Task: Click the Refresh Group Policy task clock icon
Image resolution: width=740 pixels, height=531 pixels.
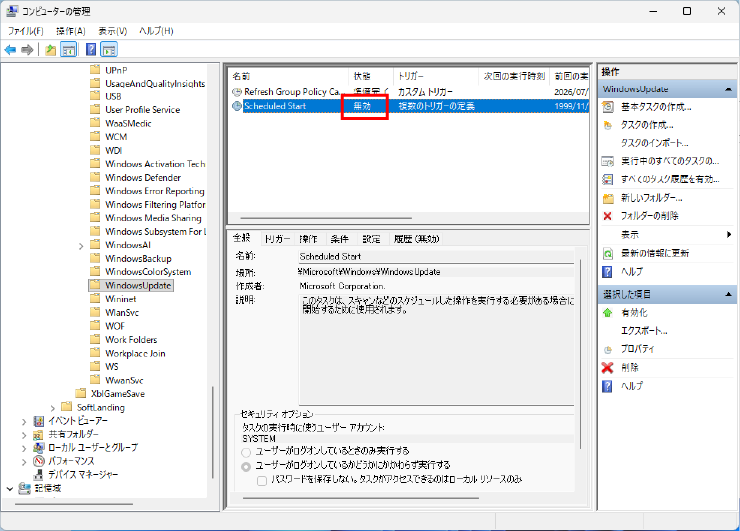Action: pos(237,92)
